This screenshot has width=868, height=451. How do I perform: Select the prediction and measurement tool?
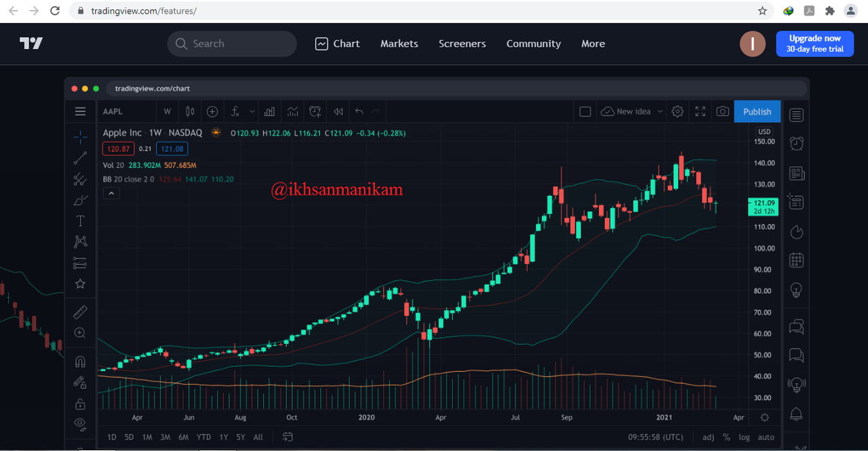(80, 262)
